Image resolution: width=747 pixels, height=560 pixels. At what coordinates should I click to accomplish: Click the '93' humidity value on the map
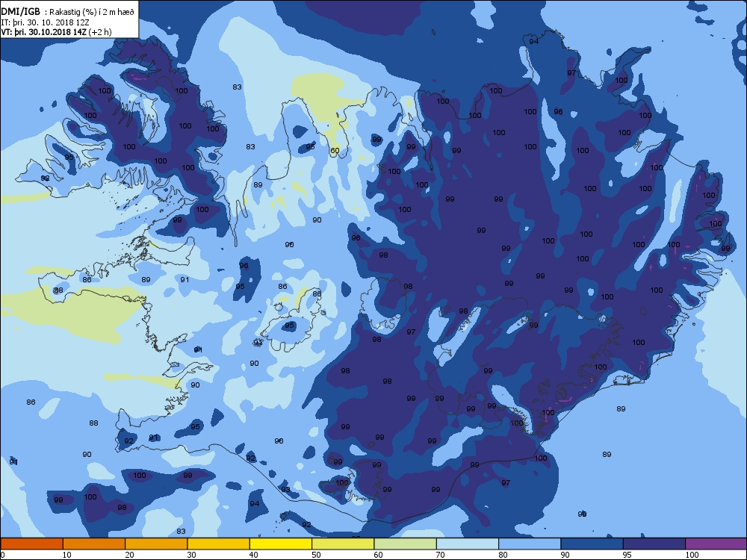click(285, 490)
